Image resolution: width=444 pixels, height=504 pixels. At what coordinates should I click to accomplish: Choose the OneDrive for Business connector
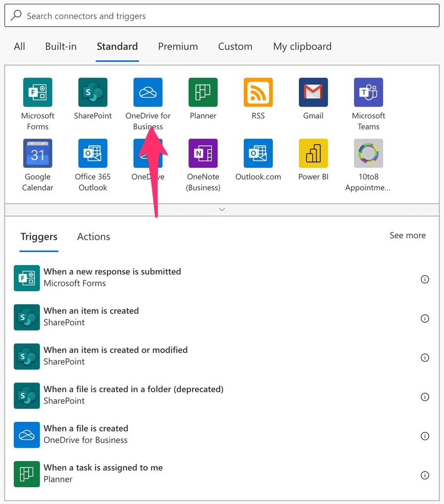pyautogui.click(x=148, y=92)
